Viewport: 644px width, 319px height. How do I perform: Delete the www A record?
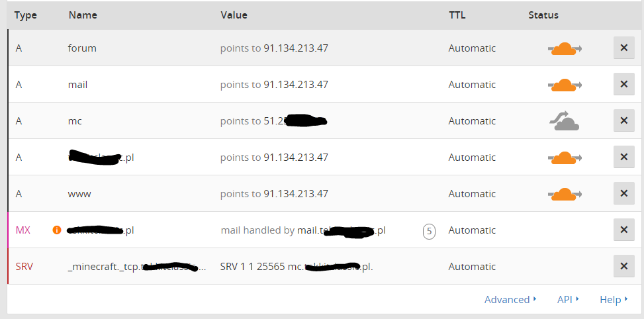[x=624, y=194]
